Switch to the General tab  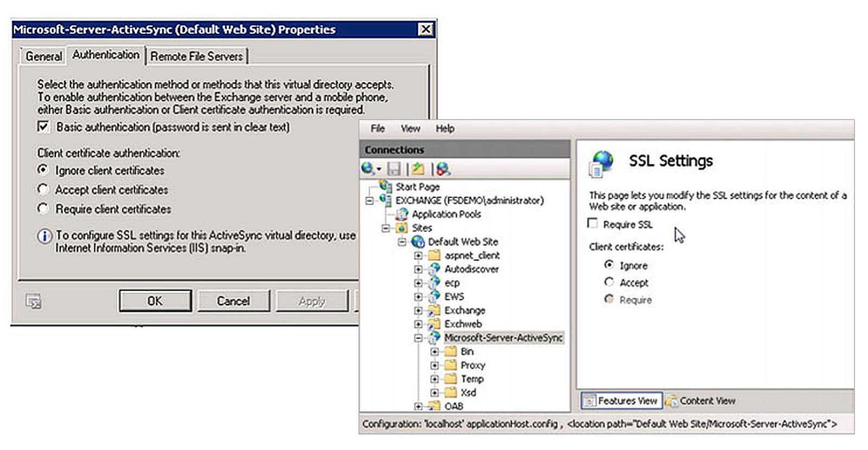click(x=44, y=56)
